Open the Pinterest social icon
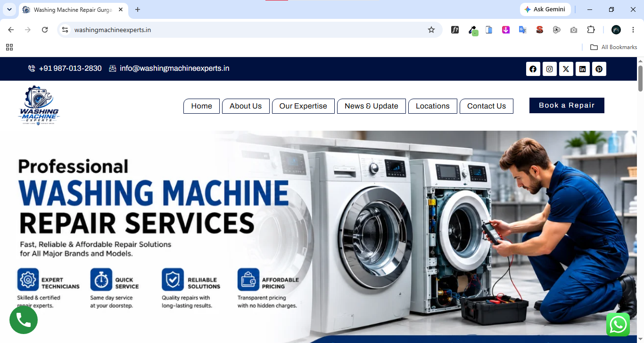Image resolution: width=644 pixels, height=343 pixels. tap(599, 69)
